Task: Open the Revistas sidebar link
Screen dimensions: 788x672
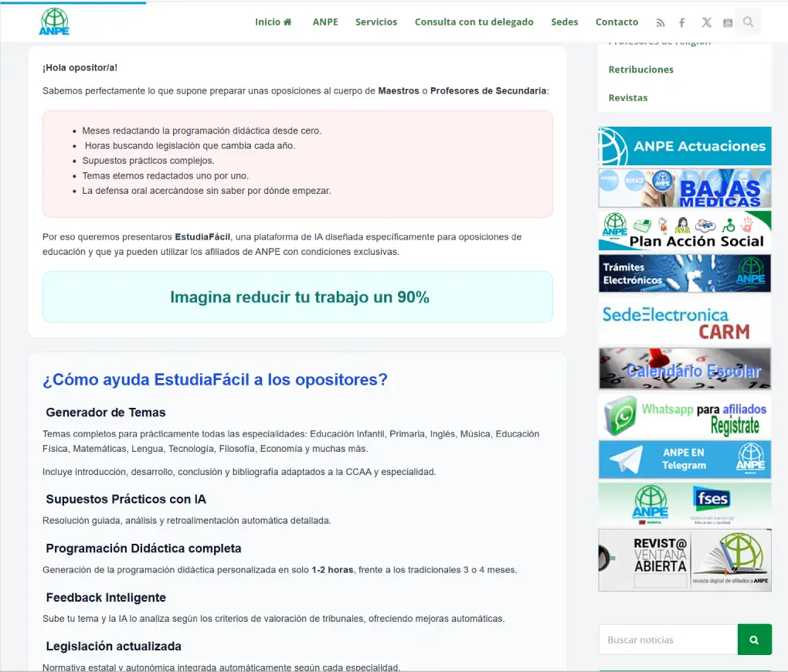Action: click(x=627, y=97)
